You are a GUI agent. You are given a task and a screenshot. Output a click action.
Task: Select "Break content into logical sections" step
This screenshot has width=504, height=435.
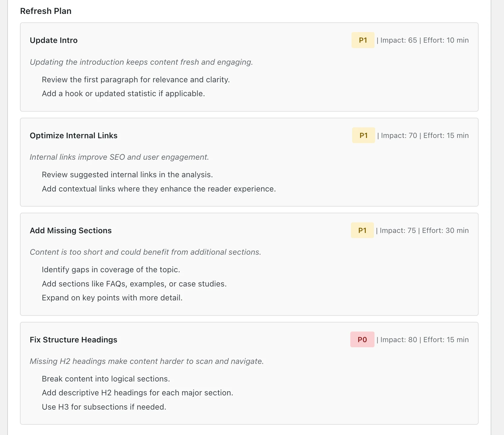pyautogui.click(x=106, y=379)
